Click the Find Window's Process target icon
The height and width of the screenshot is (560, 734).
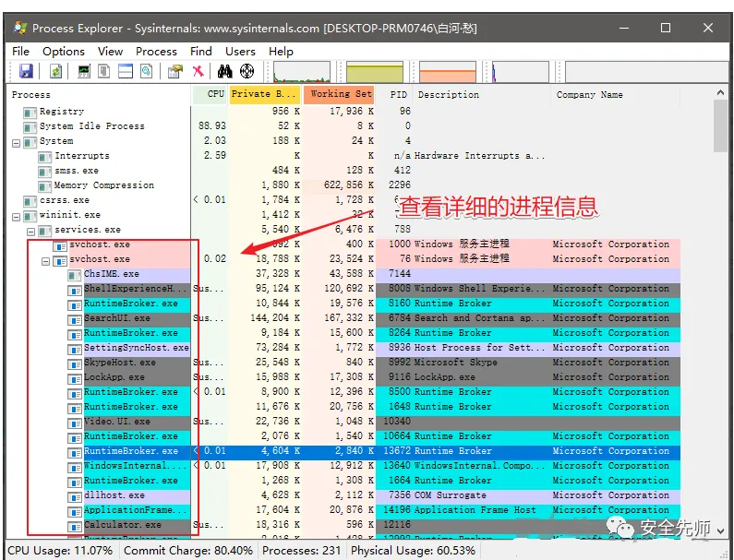(247, 71)
